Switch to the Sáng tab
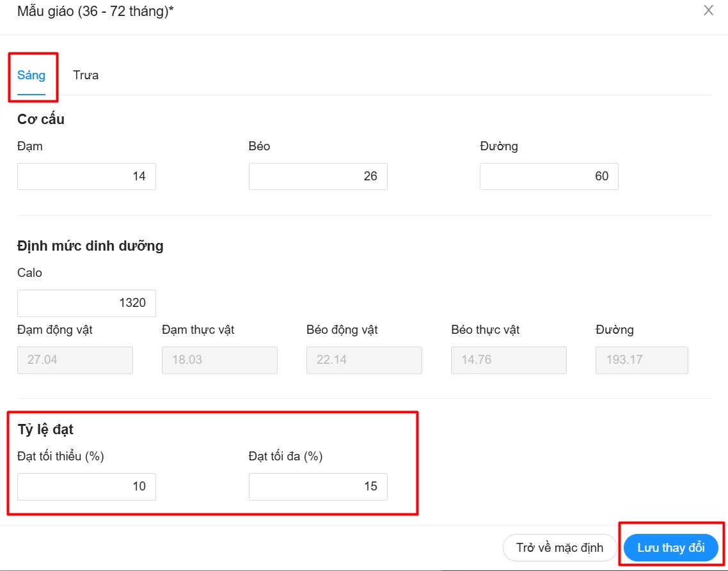Viewport: 728px width, 571px height. point(31,75)
